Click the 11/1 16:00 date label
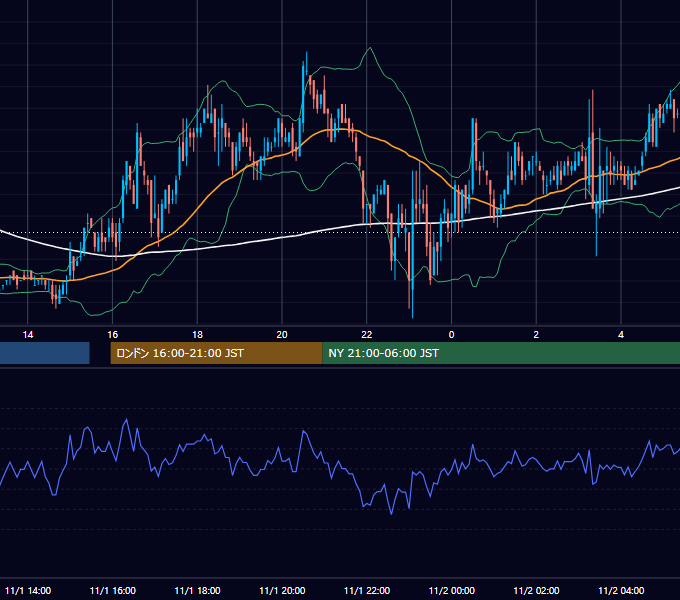 113,590
